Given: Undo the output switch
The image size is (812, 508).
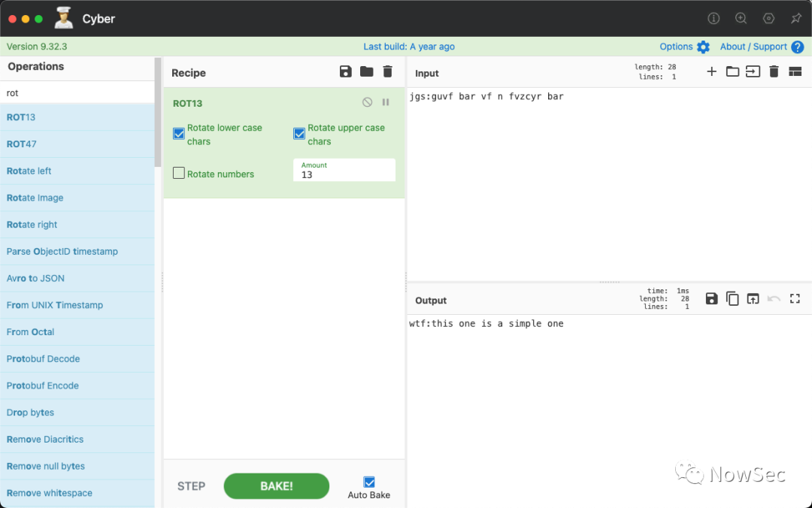Looking at the screenshot, I should (774, 298).
